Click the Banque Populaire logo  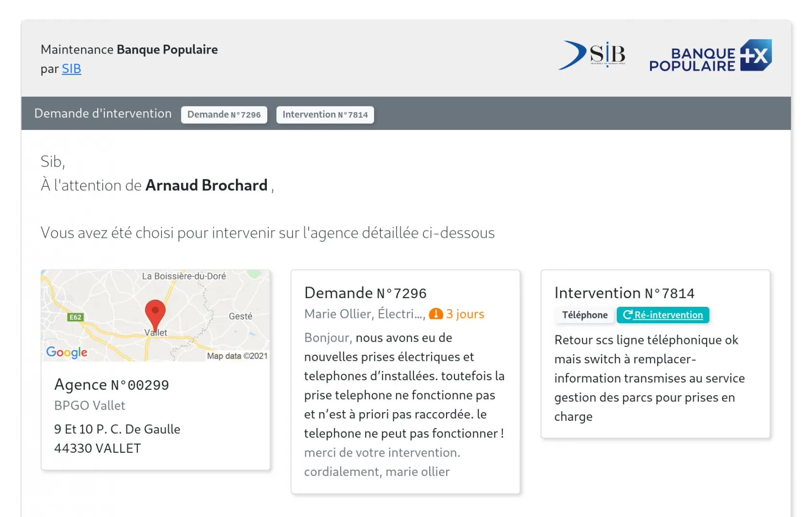[x=710, y=56]
